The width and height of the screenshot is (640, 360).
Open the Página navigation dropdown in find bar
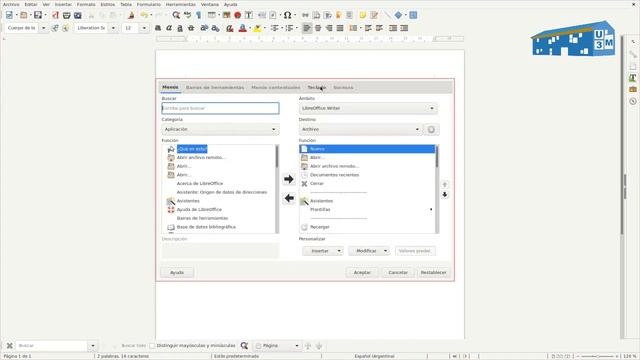tap(278, 346)
